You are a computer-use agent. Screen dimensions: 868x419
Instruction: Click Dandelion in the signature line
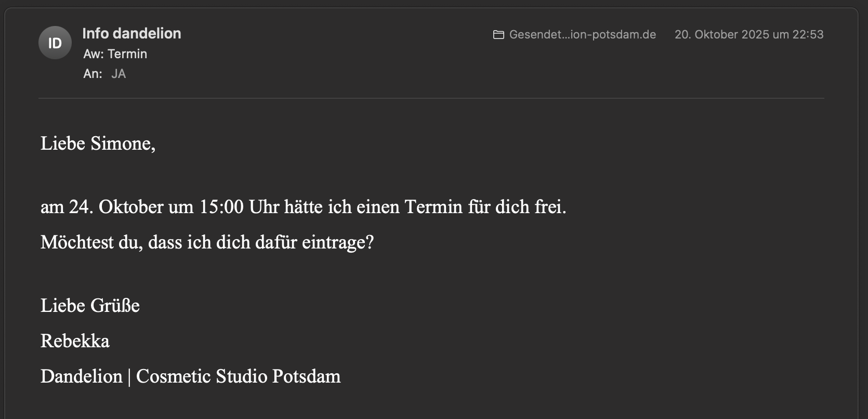[x=81, y=376]
